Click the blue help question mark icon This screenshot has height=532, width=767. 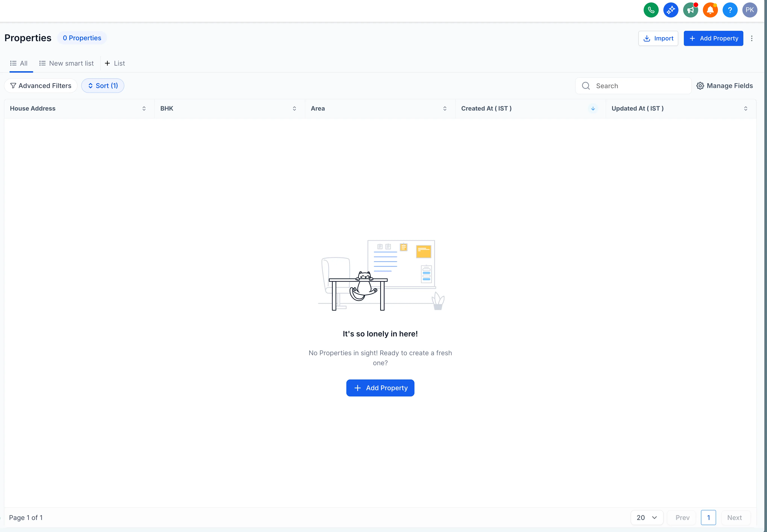[730, 10]
